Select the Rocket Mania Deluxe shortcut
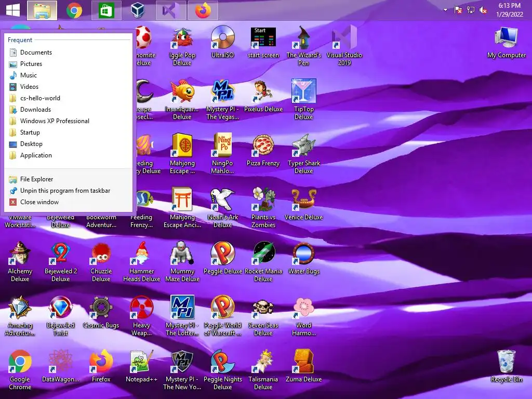The height and width of the screenshot is (399, 532). tap(263, 262)
